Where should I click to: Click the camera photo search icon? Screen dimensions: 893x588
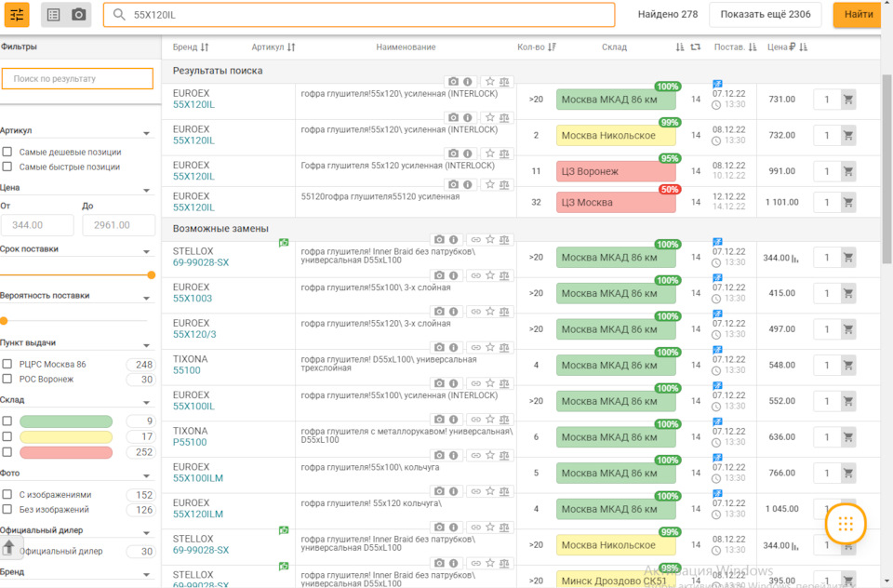coord(79,15)
